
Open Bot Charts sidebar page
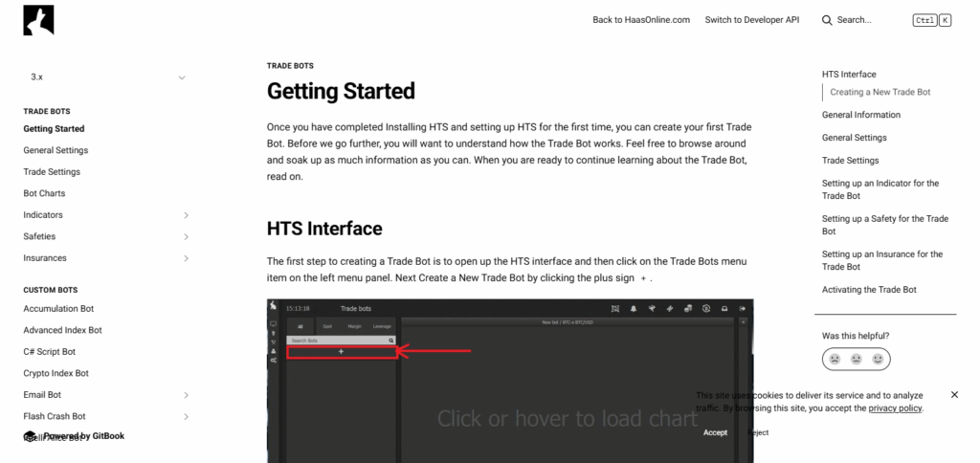click(44, 193)
